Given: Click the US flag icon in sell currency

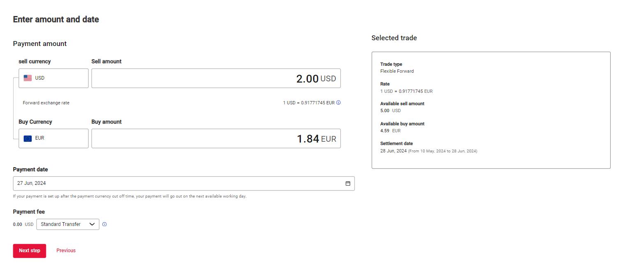Looking at the screenshot, I should 28,78.
